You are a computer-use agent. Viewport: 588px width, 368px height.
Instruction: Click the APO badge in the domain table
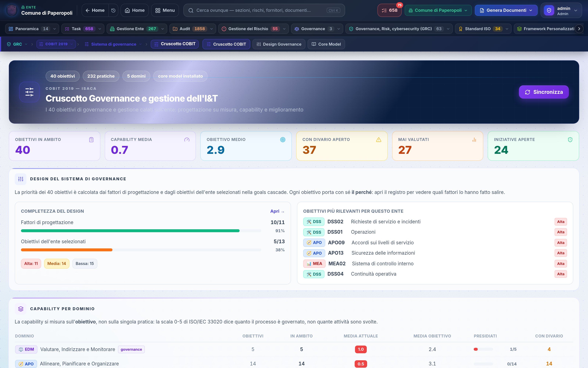[x=26, y=364]
